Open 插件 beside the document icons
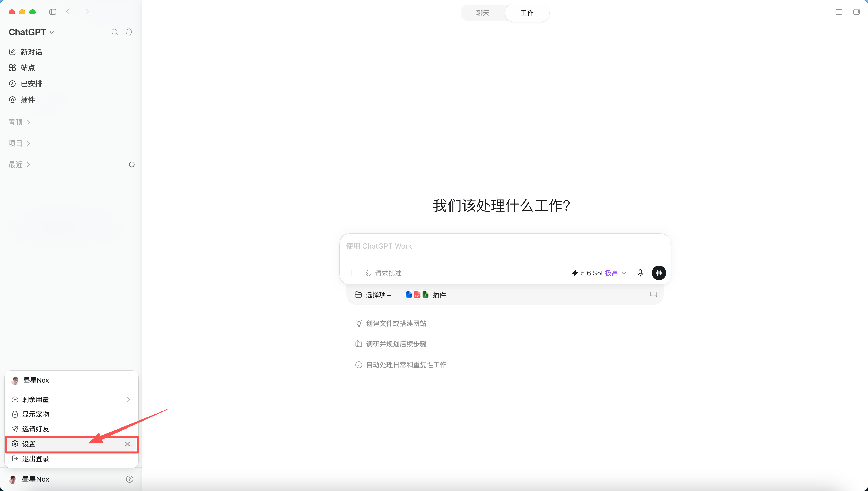Viewport: 868px width, 491px height. [x=439, y=295]
